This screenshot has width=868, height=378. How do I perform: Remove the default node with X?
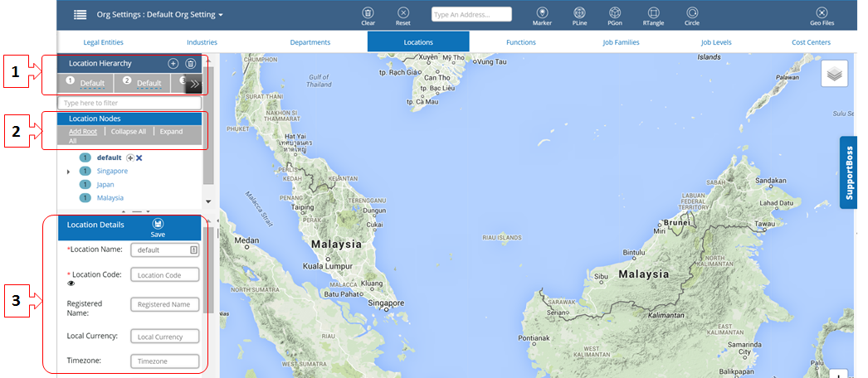tap(139, 158)
